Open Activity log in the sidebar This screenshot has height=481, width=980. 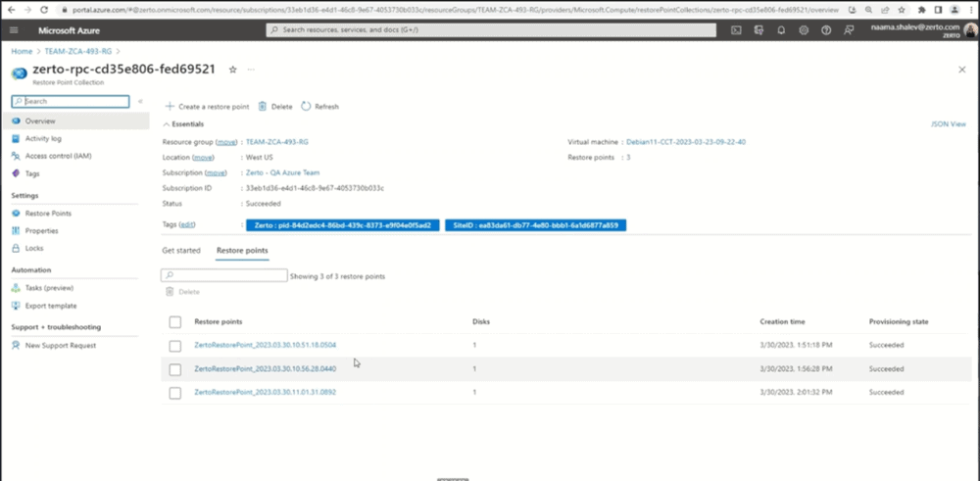point(43,138)
